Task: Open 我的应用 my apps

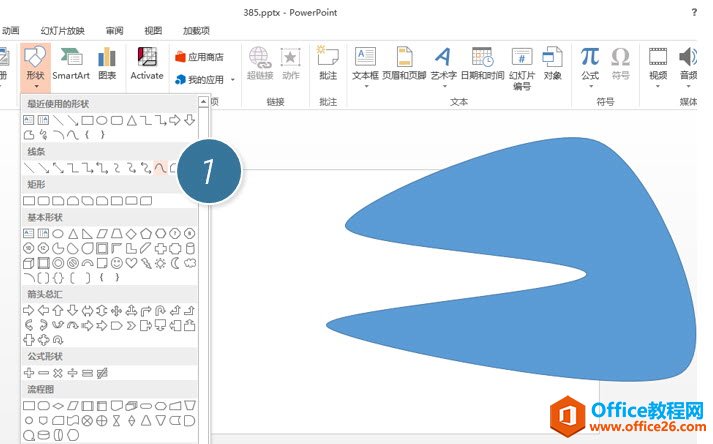Action: pyautogui.click(x=200, y=80)
